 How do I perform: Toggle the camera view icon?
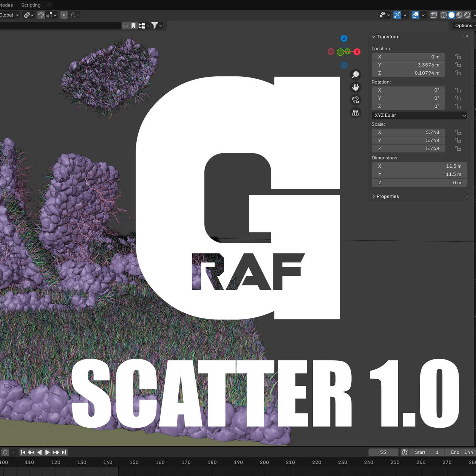(x=355, y=100)
